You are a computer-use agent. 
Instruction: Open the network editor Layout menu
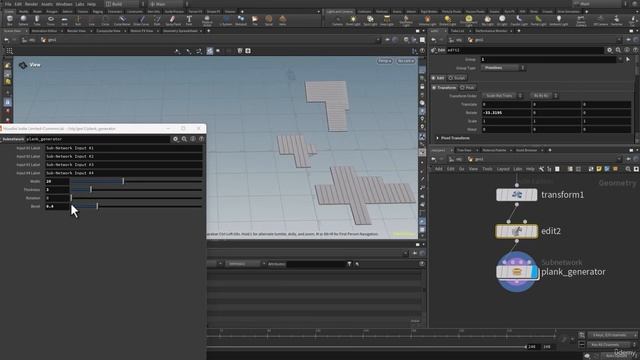(503, 169)
